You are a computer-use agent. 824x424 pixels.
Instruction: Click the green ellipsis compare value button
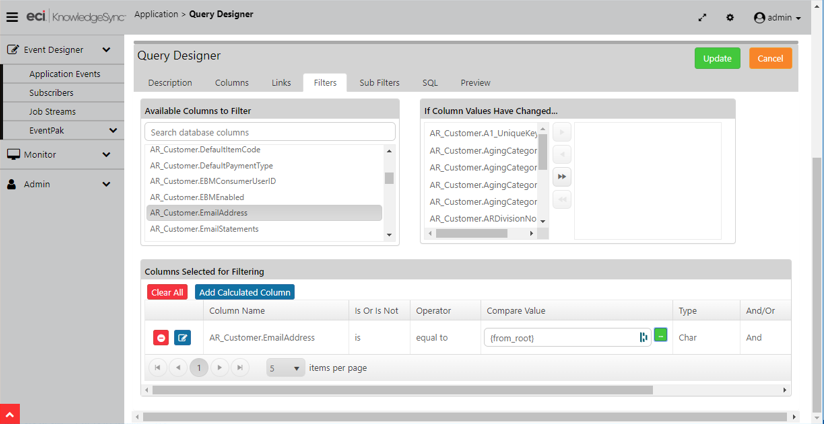(661, 335)
